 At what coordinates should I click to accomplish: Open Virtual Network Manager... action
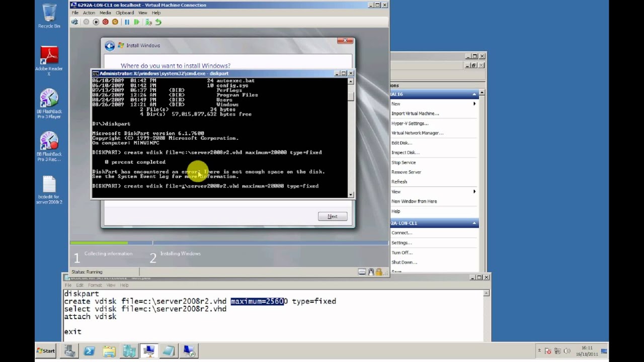[x=417, y=133]
